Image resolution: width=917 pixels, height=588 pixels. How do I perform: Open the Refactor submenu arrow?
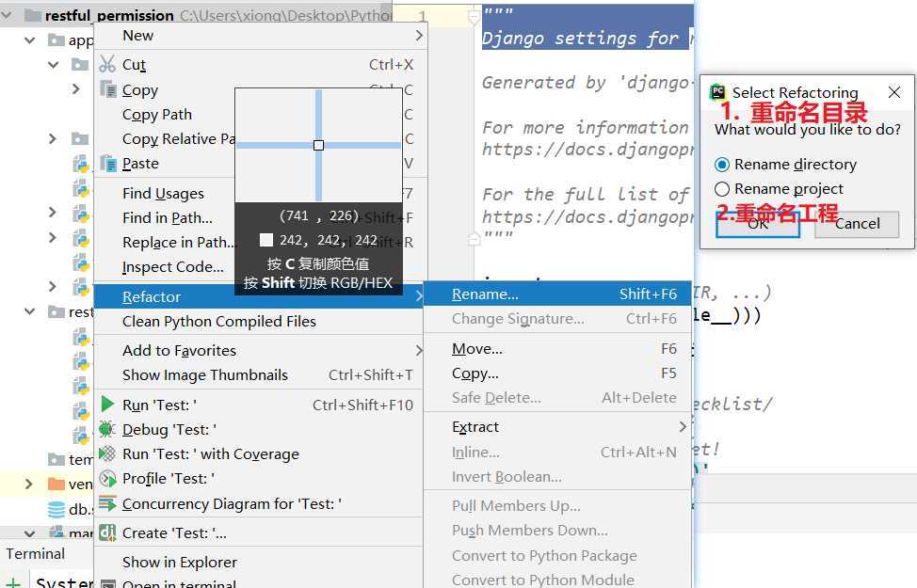coord(419,296)
